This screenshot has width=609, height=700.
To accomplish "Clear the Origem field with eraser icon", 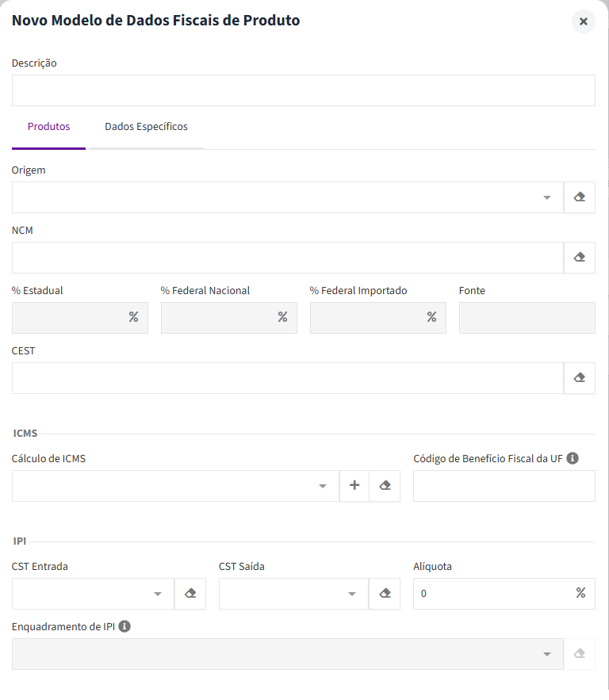I will [579, 197].
